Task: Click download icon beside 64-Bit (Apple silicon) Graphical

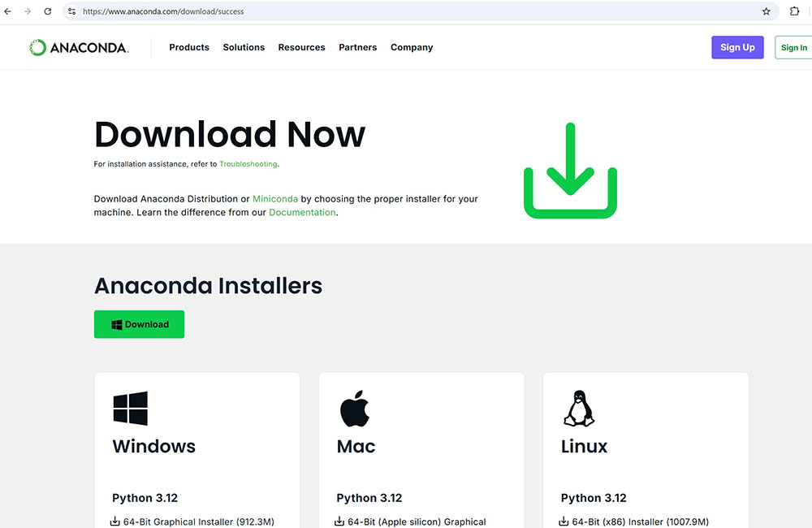Action: coord(339,522)
